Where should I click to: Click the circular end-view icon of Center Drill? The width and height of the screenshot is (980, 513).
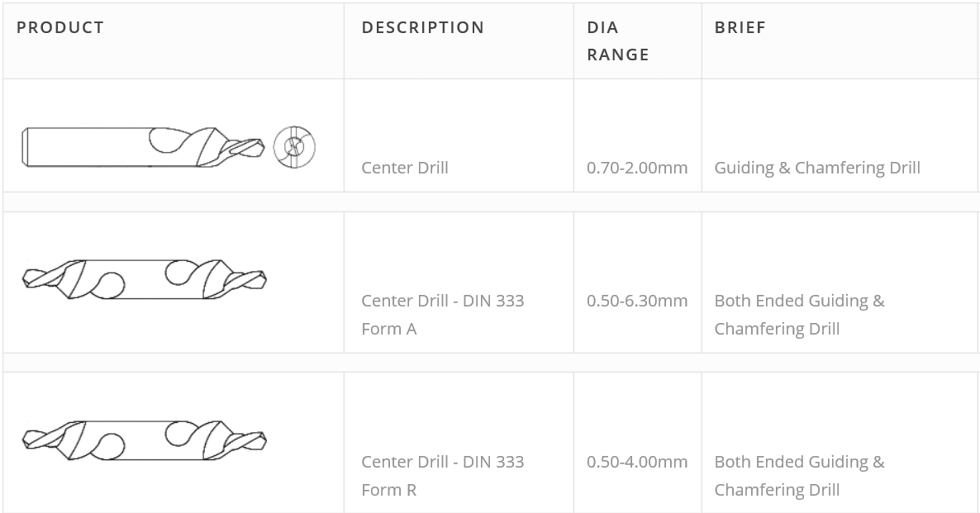294,148
